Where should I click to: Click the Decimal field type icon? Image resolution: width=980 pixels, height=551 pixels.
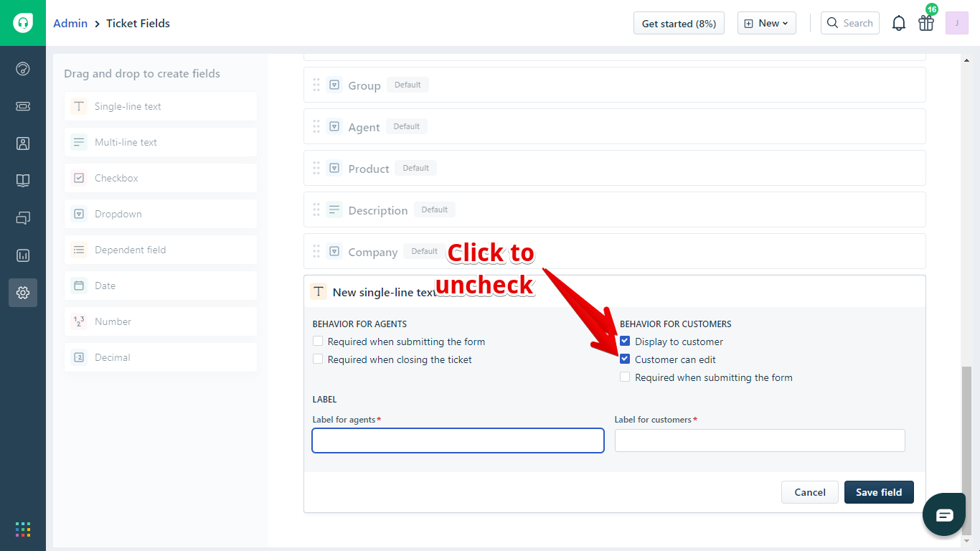[79, 357]
